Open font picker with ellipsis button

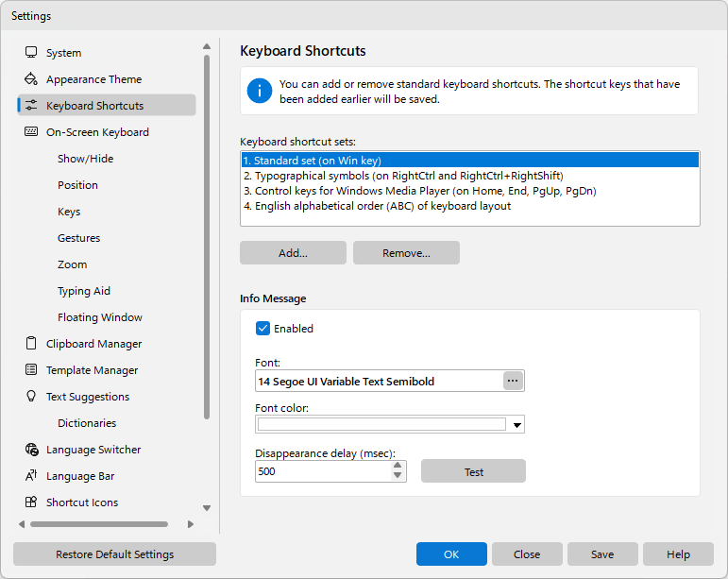(513, 381)
